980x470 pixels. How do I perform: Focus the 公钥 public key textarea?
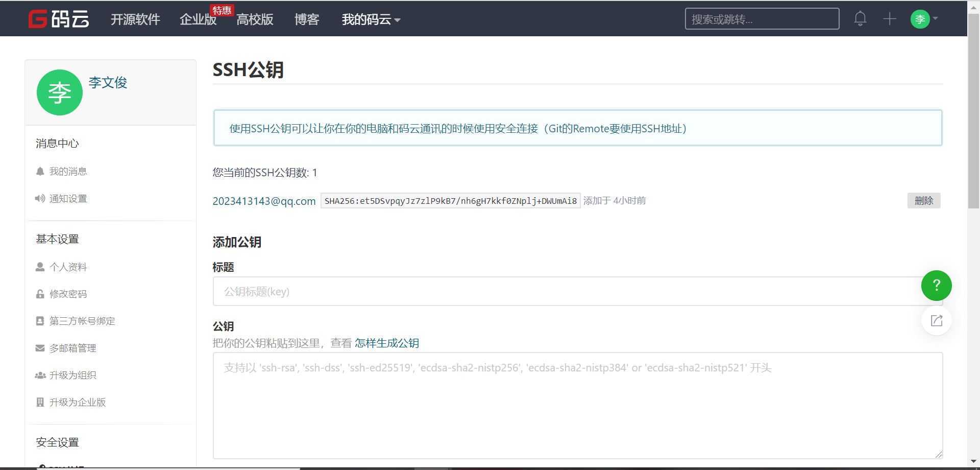pos(577,406)
